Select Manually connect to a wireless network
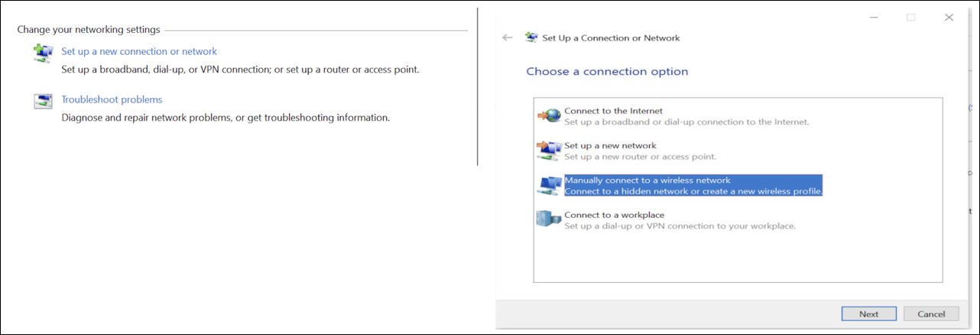Screen dimensions: 980x335 click(647, 181)
